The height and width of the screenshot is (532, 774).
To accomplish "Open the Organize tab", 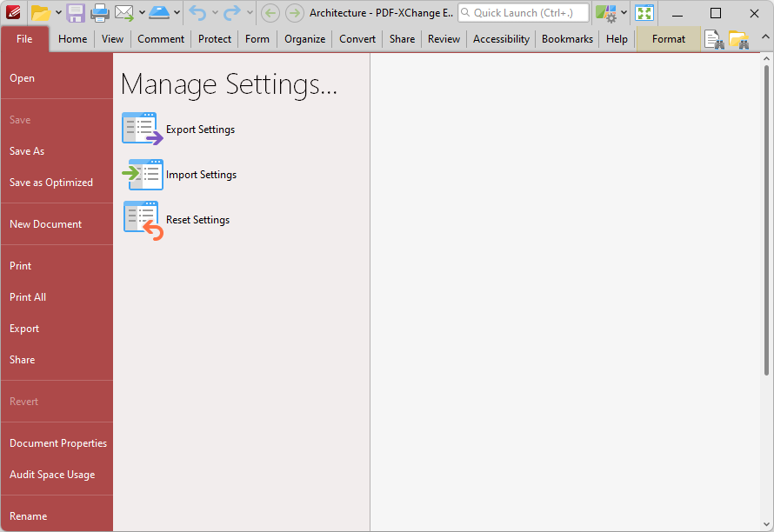I will pyautogui.click(x=305, y=39).
